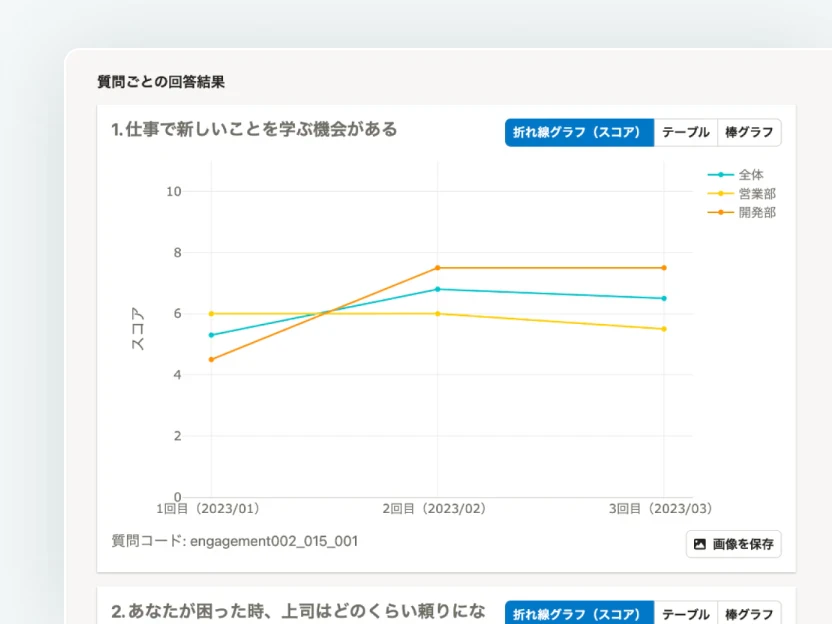
Task: Click the 2回目（2023/02） axis label
Action: point(438,508)
